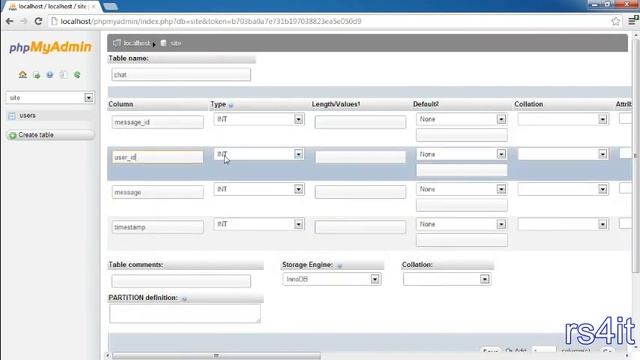This screenshot has width=640, height=360.
Task: Click the message_id column name field
Action: click(x=158, y=122)
